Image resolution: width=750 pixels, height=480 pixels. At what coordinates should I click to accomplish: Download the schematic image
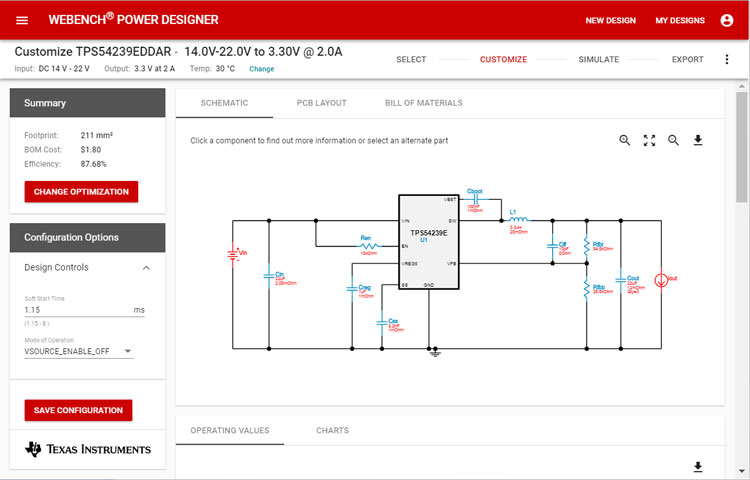tap(698, 140)
